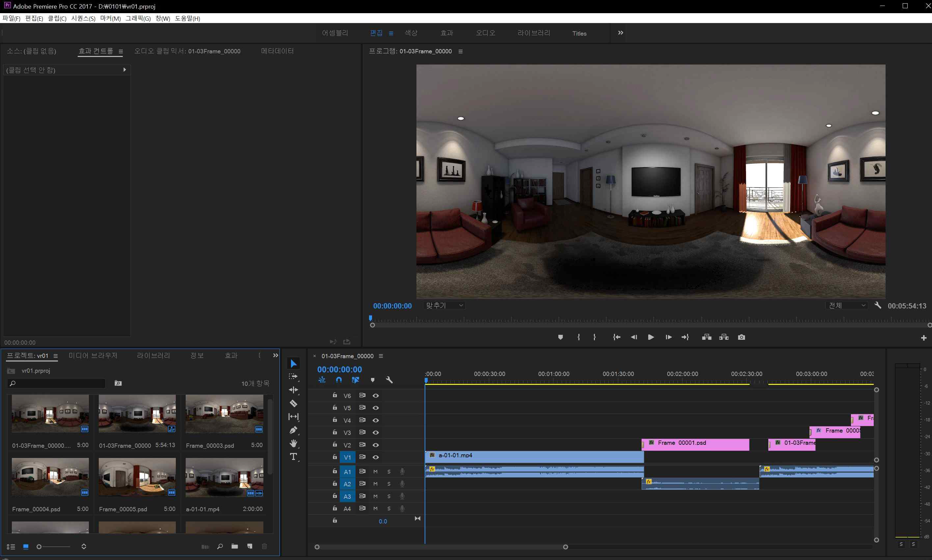The image size is (932, 560).
Task: Solo audio track A2
Action: (389, 484)
